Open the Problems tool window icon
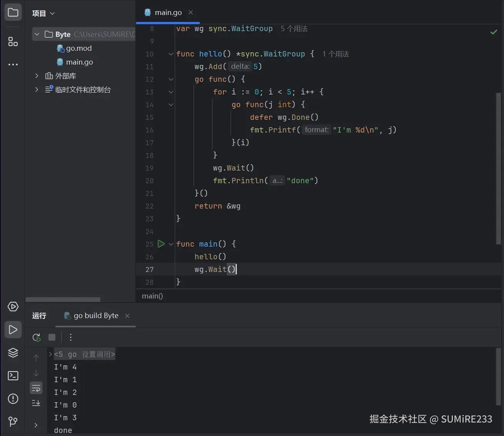The width and height of the screenshot is (504, 436). click(13, 399)
